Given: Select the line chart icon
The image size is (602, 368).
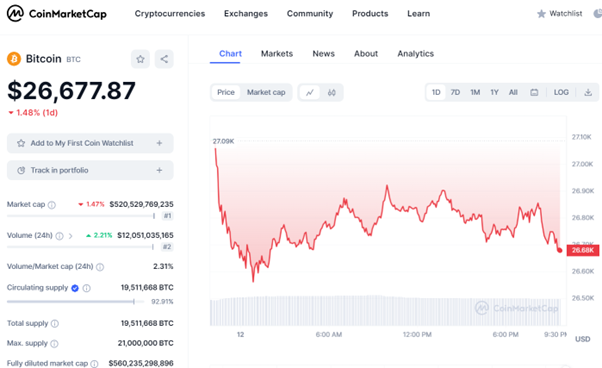Looking at the screenshot, I should (310, 92).
